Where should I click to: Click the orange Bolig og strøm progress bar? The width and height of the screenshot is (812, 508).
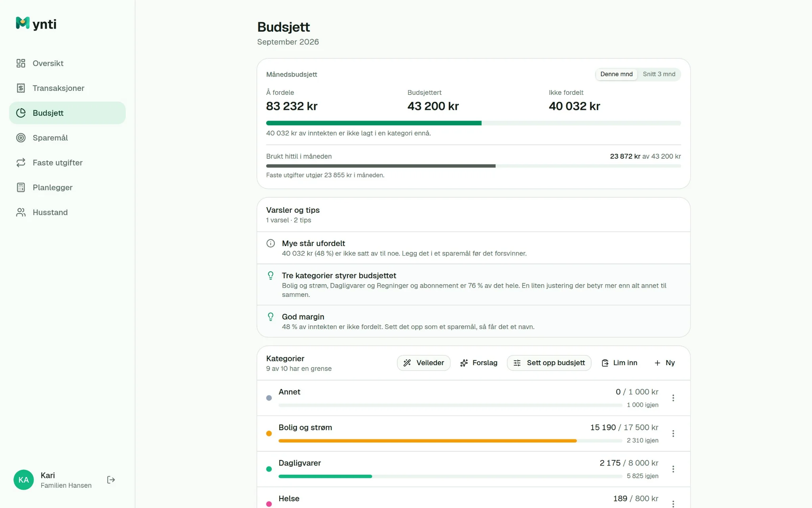[x=450, y=441]
